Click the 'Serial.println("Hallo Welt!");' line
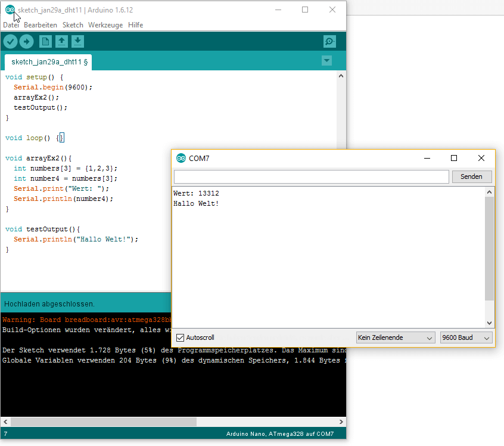Image resolution: width=504 pixels, height=446 pixels. pos(76,239)
